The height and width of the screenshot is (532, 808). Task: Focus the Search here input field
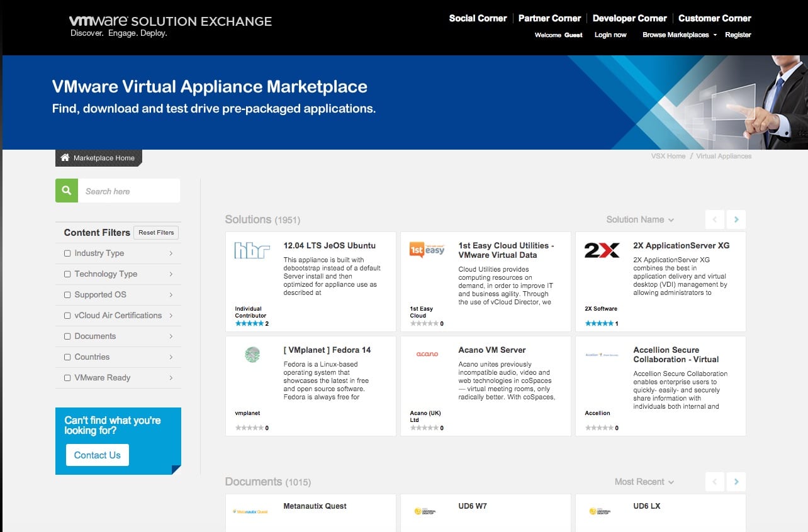pos(129,191)
